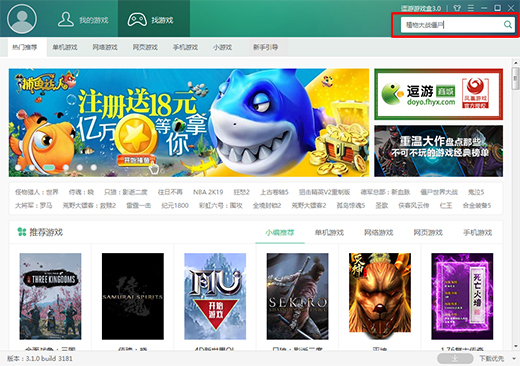Viewport: 520px width, 366px height.
Task: Open the 侠客风云传 link
Action: tap(414, 205)
